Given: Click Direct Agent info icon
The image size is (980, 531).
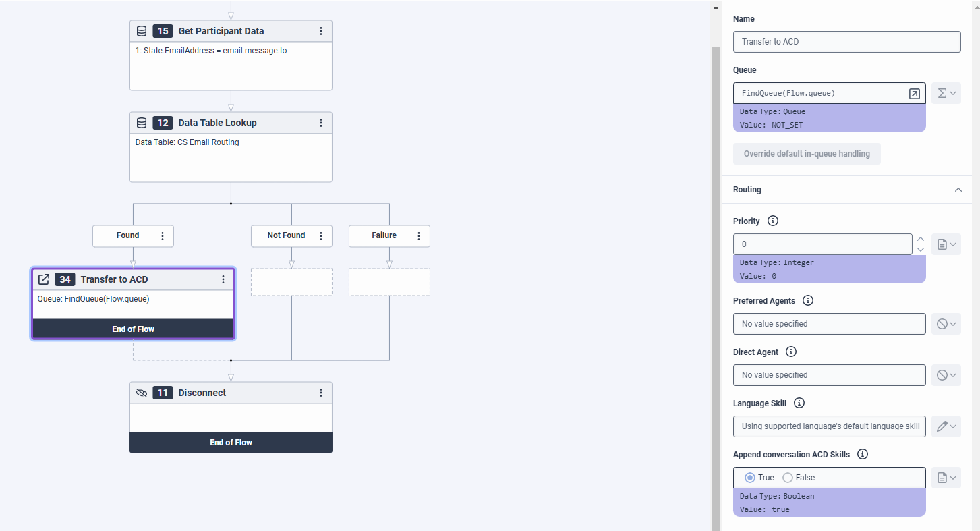Looking at the screenshot, I should click(x=791, y=352).
